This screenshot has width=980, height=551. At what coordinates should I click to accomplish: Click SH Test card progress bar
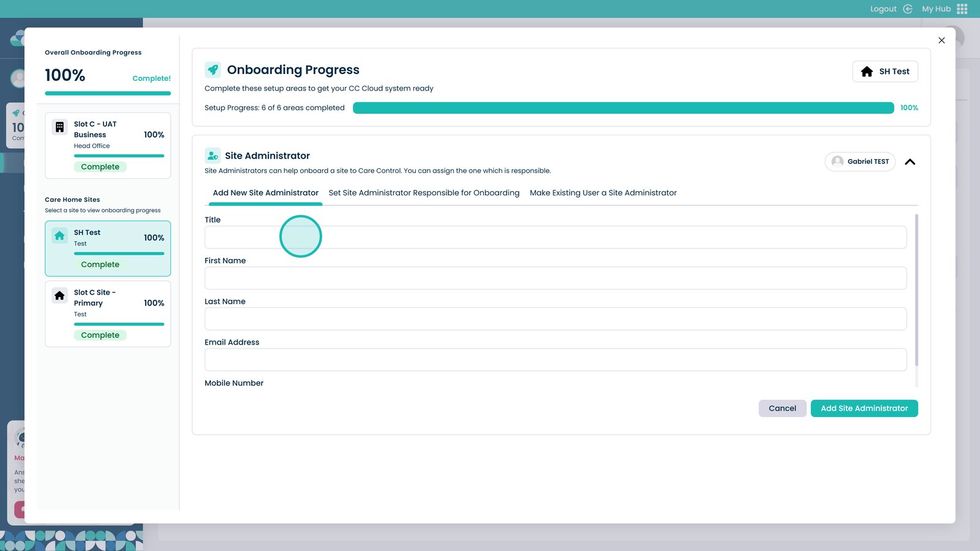(x=119, y=253)
